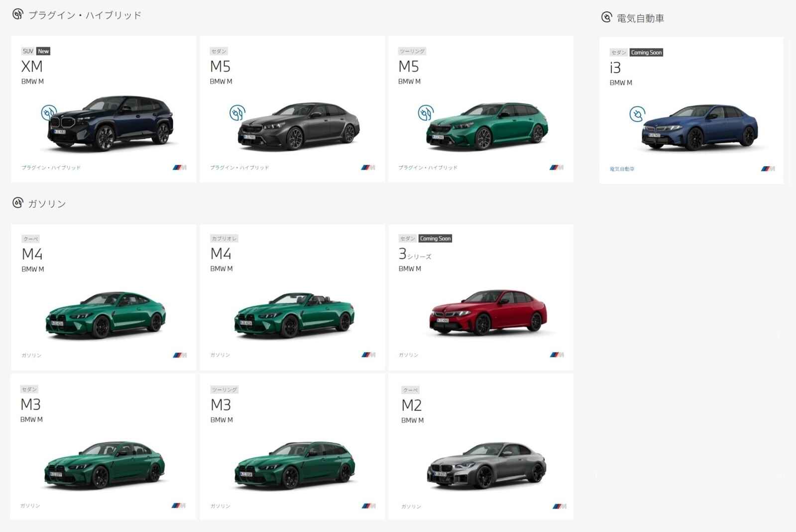Viewport: 796px width, 532px height.
Task: Click the M logo on M5 touring card
Action: click(557, 168)
